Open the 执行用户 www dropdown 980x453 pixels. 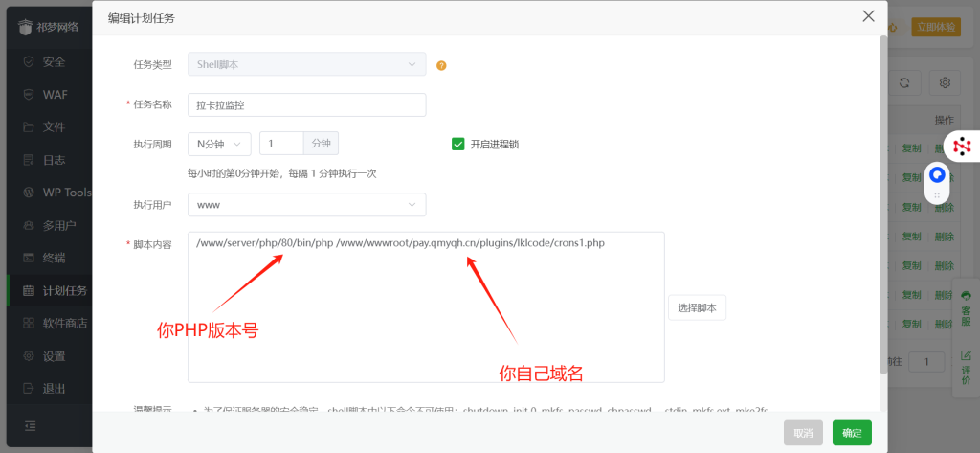pyautogui.click(x=307, y=205)
